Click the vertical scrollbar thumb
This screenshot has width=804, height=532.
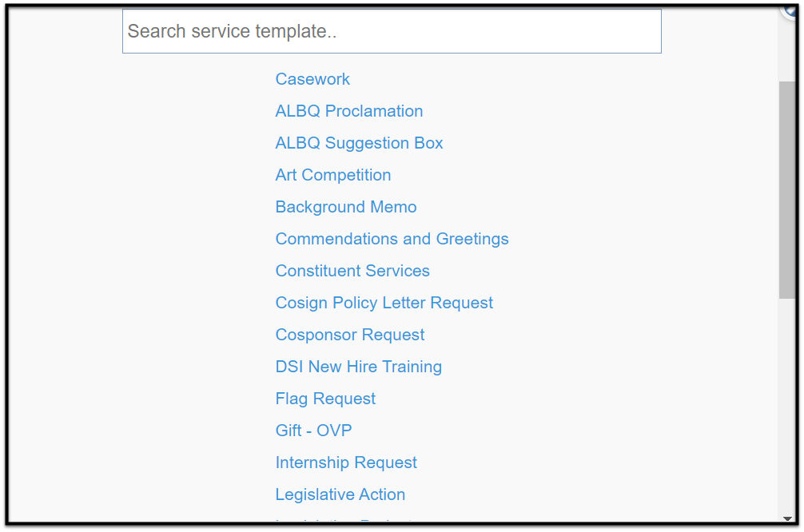pos(786,189)
